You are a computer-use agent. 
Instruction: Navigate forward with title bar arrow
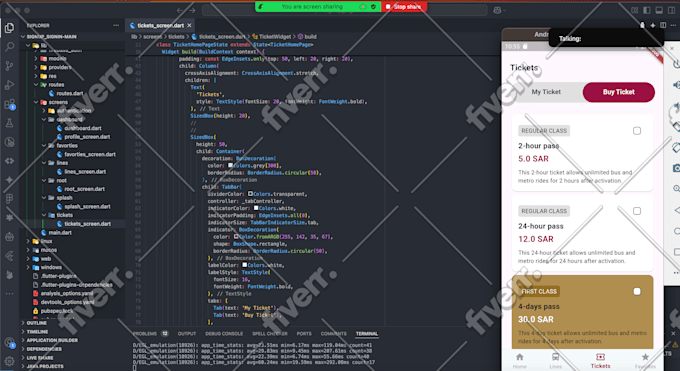[192, 10]
